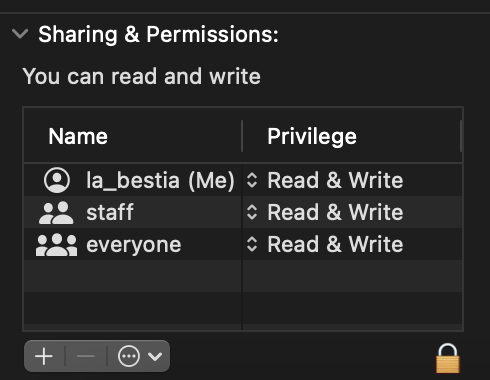Change staff Read & Write privilege
Screen dimensions: 490x380
point(335,212)
